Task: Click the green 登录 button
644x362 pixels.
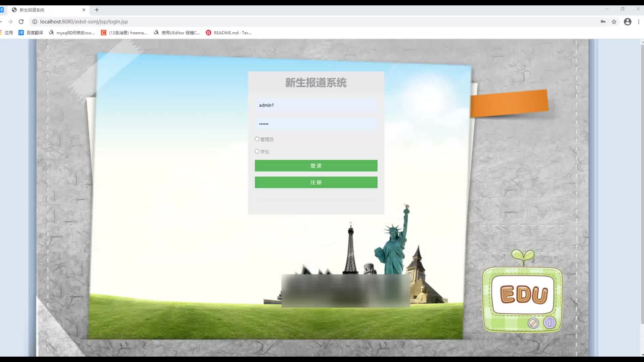Action: click(316, 166)
